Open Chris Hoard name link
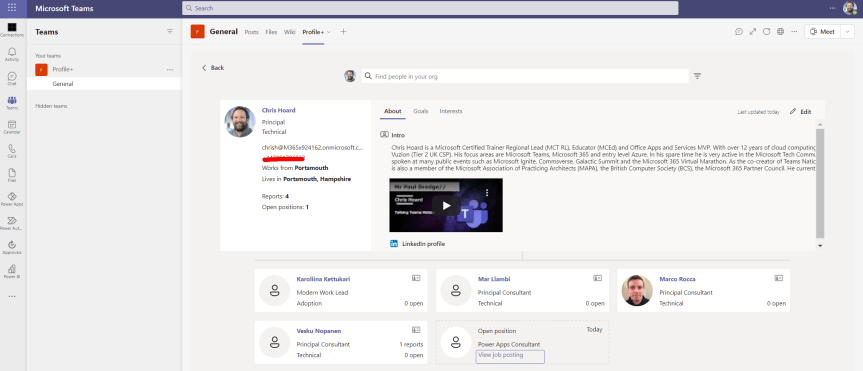The image size is (863, 371). (x=278, y=111)
